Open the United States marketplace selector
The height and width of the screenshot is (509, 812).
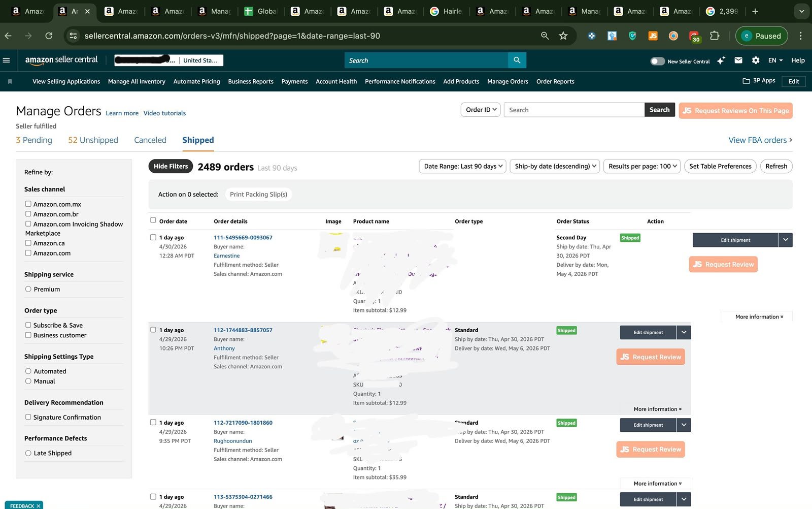pos(201,60)
